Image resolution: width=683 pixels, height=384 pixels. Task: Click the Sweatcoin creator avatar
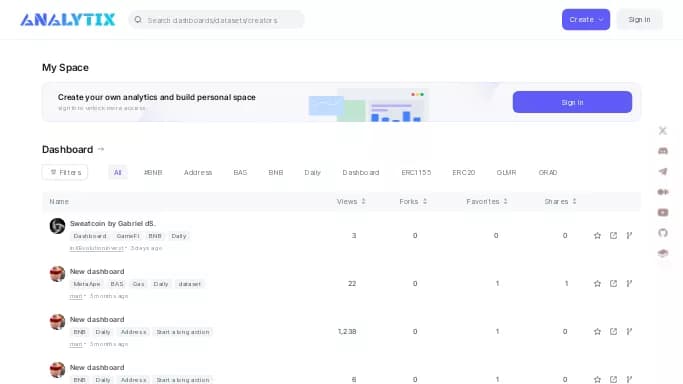(x=57, y=226)
